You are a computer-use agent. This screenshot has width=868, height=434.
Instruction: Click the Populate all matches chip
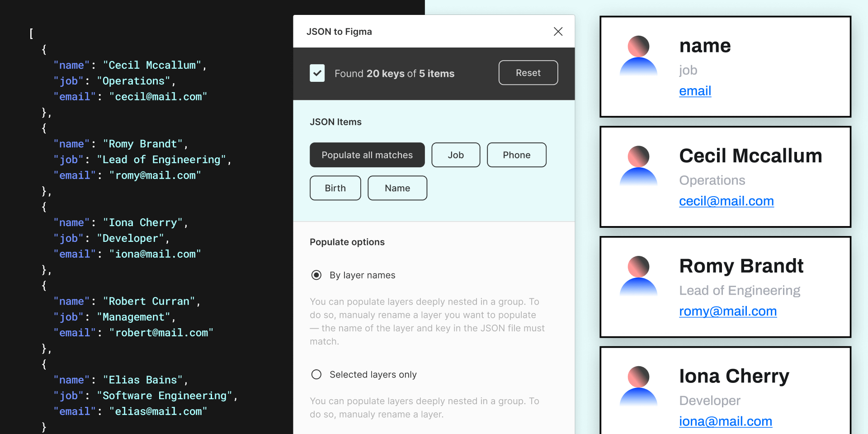367,155
